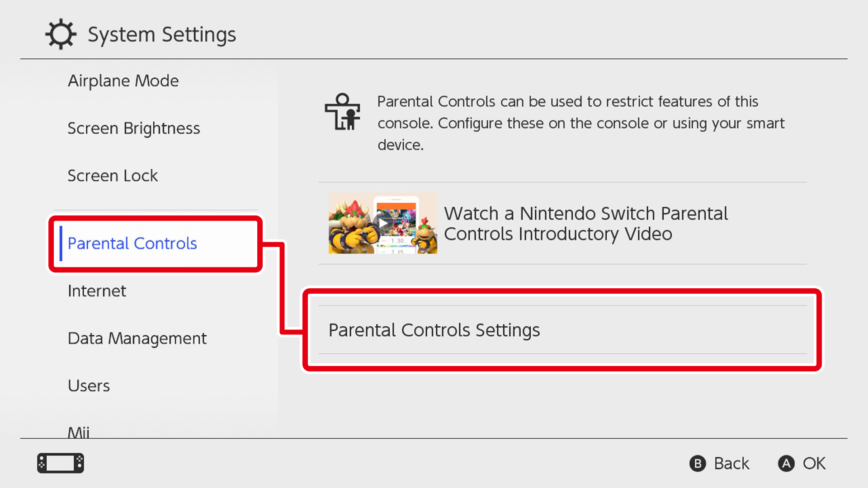
Task: Confirm with the OK label
Action: [x=814, y=464]
